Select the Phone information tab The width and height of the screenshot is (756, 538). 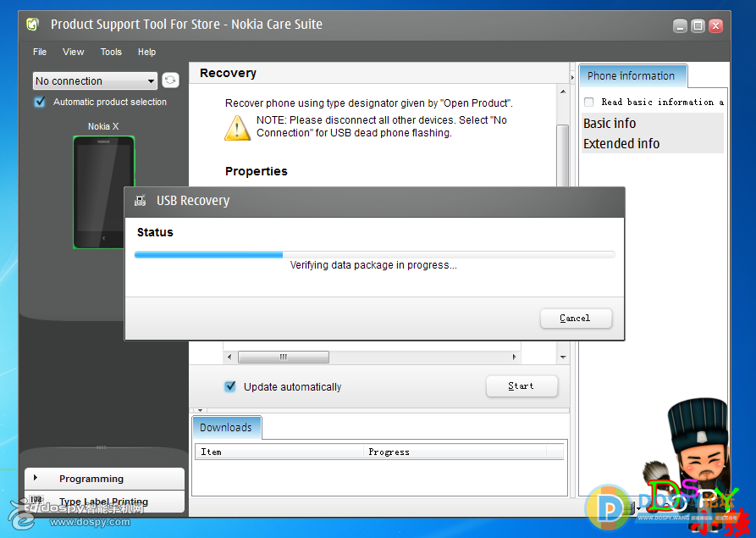click(632, 75)
